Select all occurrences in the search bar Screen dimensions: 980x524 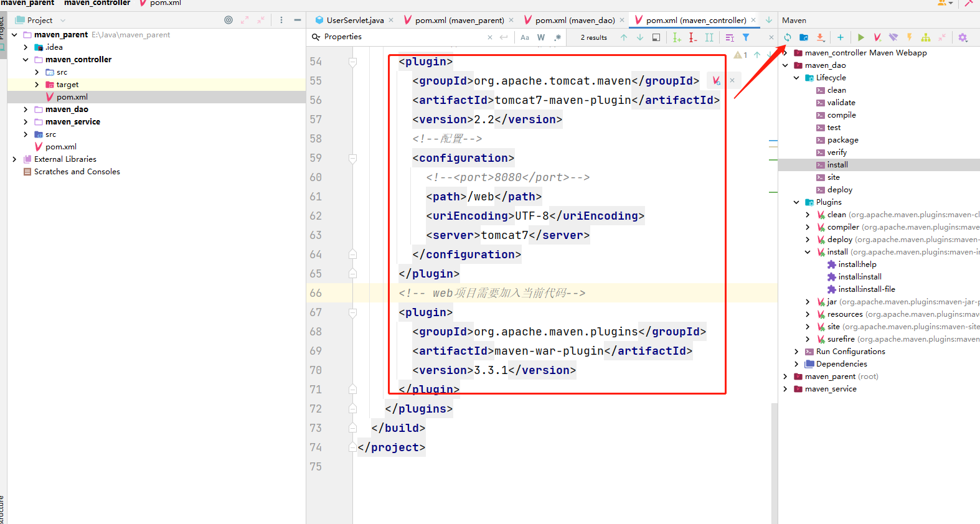(709, 37)
